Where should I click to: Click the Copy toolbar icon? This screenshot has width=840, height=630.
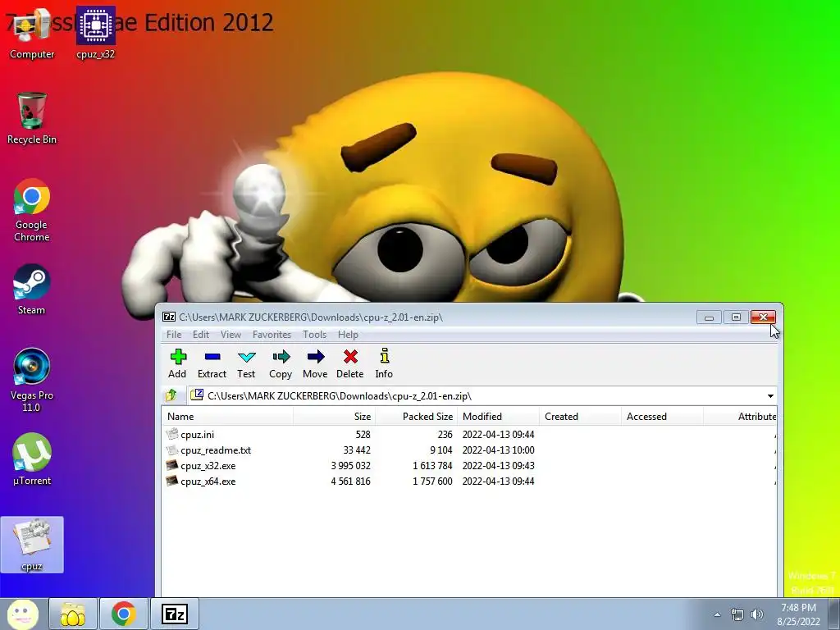tap(281, 357)
